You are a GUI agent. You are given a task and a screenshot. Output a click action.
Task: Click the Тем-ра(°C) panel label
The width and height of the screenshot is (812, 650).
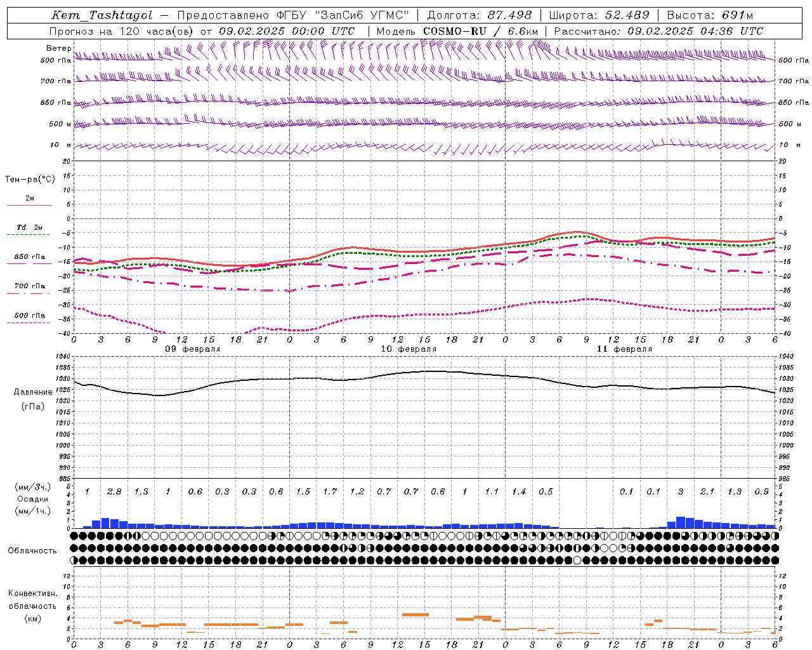click(x=30, y=179)
